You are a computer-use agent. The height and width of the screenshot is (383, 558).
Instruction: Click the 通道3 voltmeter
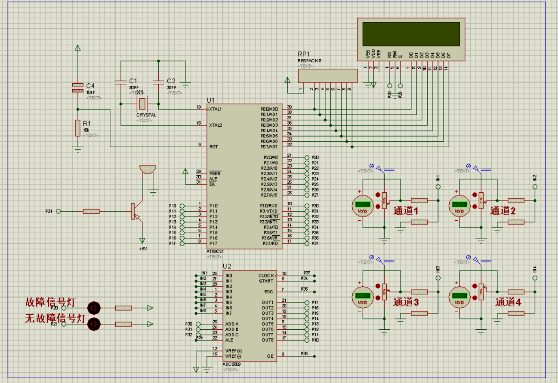tap(362, 297)
